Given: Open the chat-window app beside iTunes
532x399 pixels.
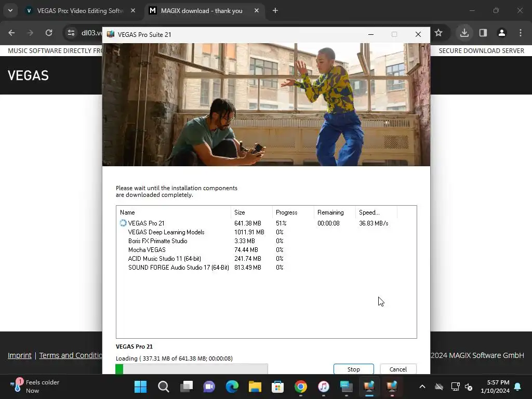Looking at the screenshot, I should tap(346, 387).
